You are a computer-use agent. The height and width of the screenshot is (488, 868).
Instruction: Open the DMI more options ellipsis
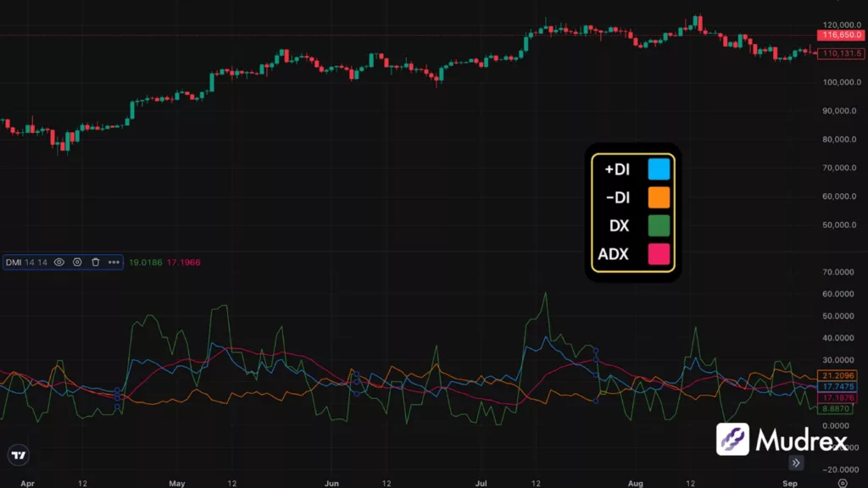pos(114,262)
